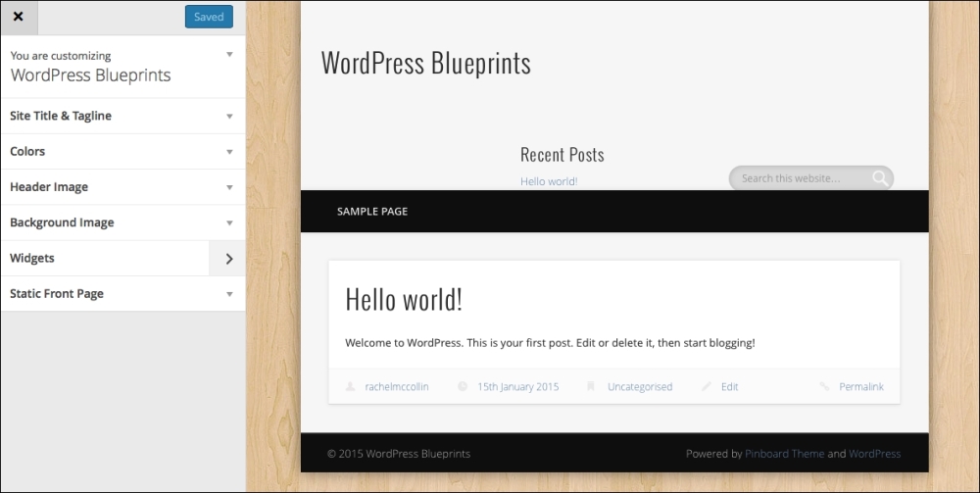The width and height of the screenshot is (980, 493).
Task: Click the pencil edit icon
Action: [x=707, y=386]
